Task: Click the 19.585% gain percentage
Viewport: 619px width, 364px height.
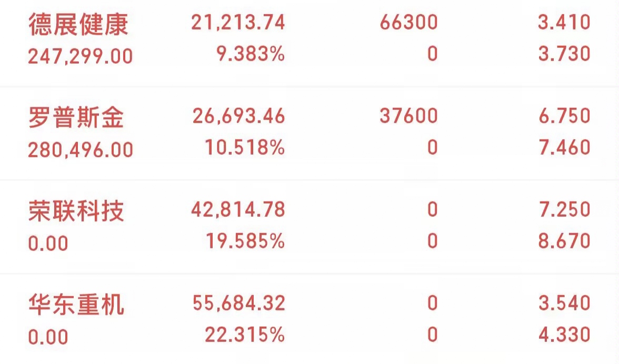Action: (x=245, y=241)
